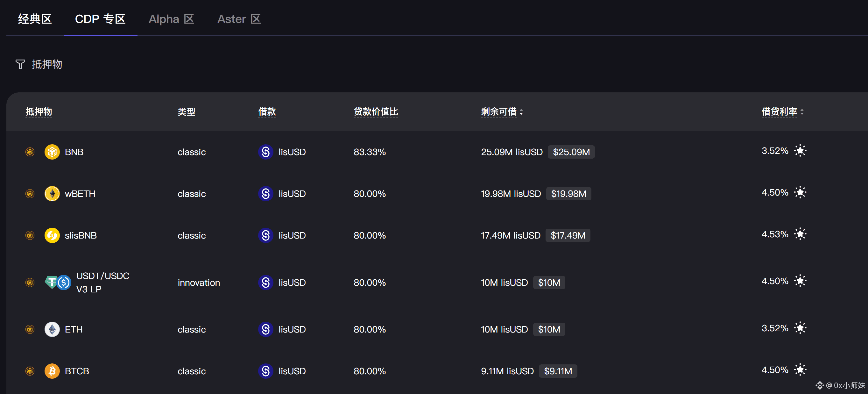
Task: Sort by 借贷利率 column arrows
Action: [802, 112]
